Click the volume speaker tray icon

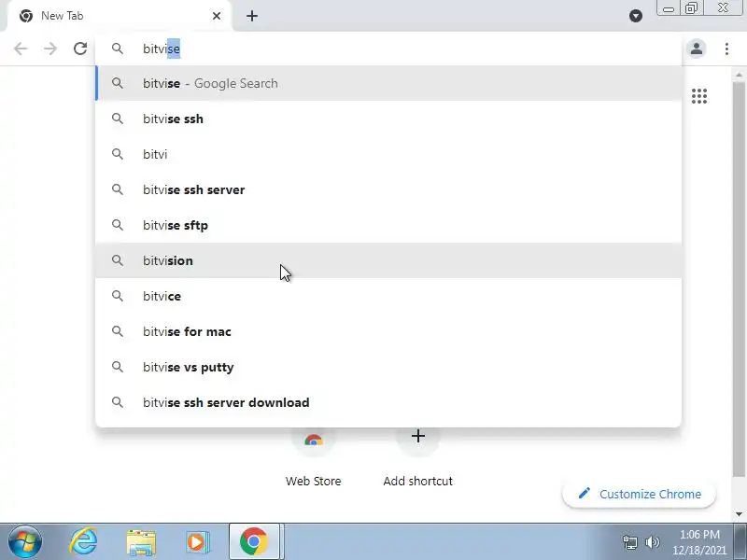pos(652,542)
